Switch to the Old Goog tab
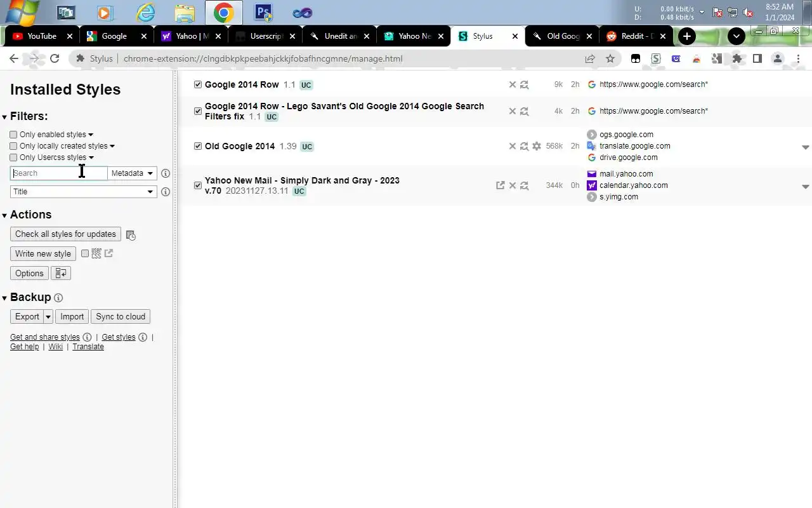The width and height of the screenshot is (812, 508). click(x=563, y=36)
